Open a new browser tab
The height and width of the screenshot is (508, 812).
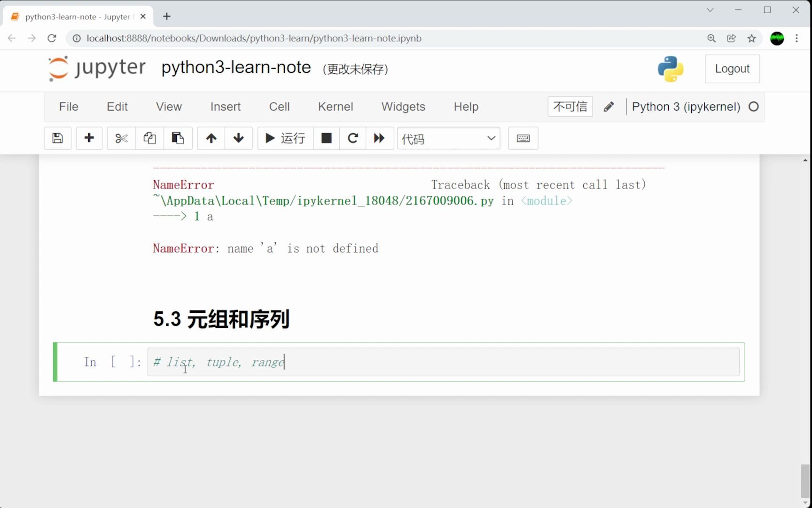(167, 16)
